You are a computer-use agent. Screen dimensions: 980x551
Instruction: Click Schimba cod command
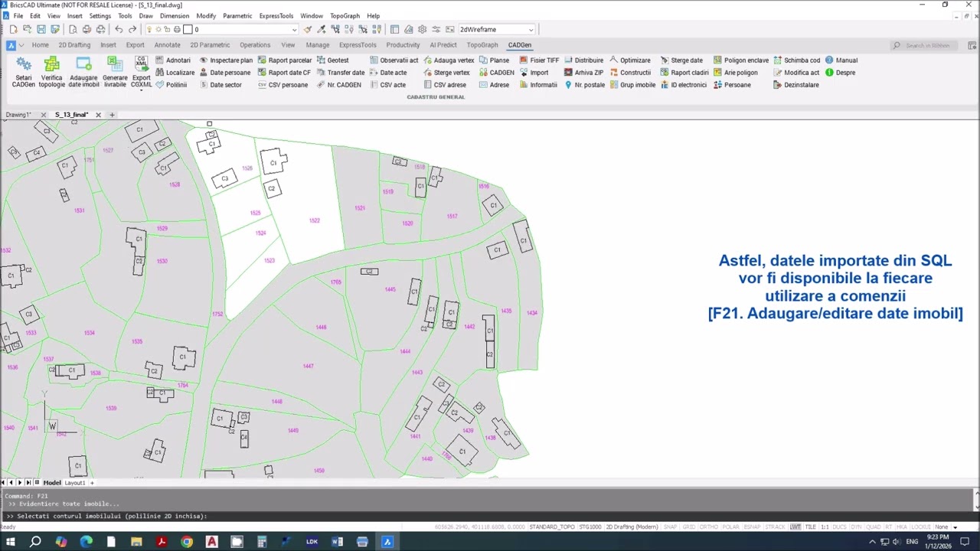[x=797, y=60]
